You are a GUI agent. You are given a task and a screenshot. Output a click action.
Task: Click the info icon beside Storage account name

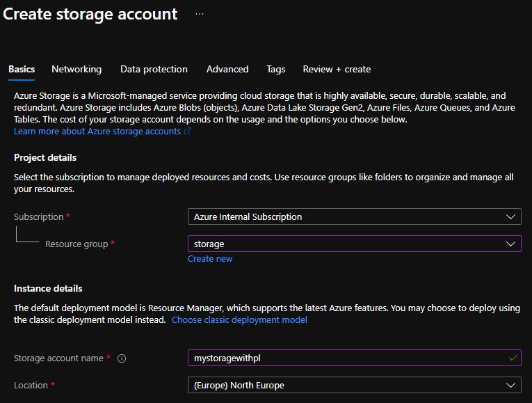(122, 358)
